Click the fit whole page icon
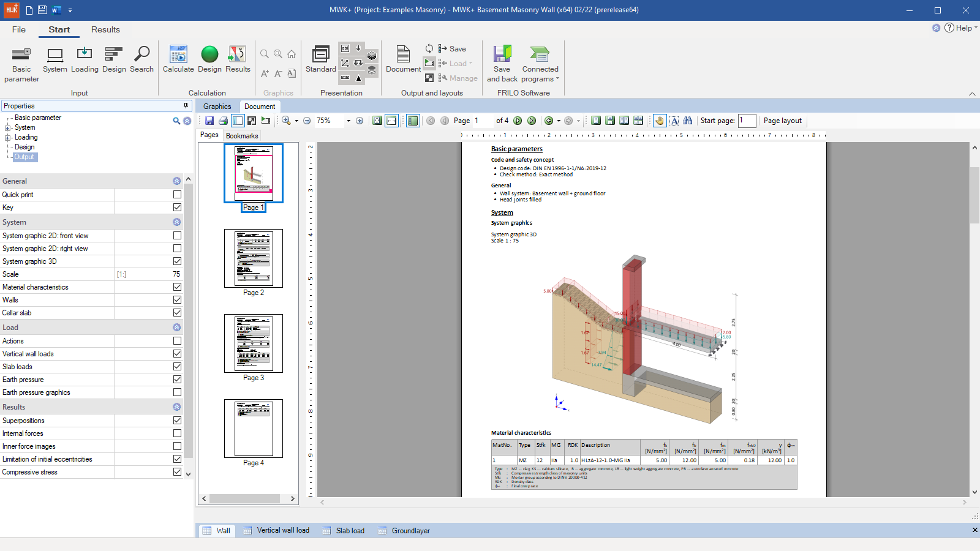 coord(377,121)
